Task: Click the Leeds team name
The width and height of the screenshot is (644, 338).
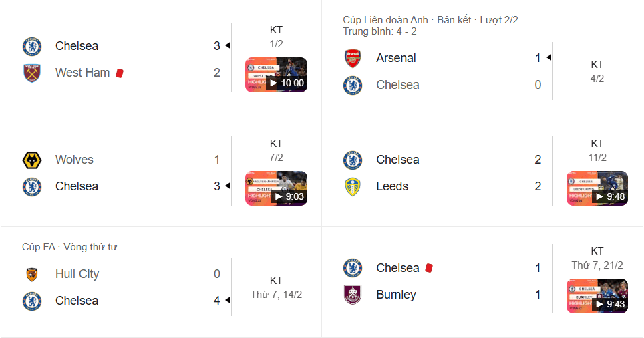Action: tap(392, 186)
